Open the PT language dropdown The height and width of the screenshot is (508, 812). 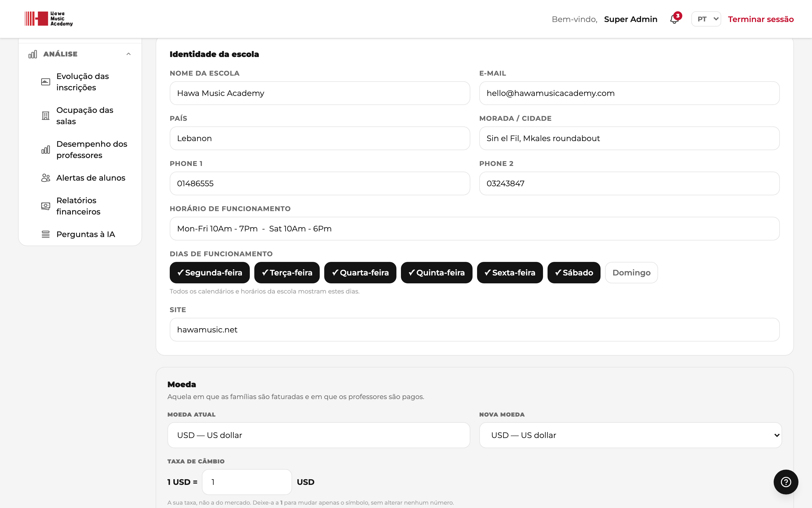coord(706,19)
